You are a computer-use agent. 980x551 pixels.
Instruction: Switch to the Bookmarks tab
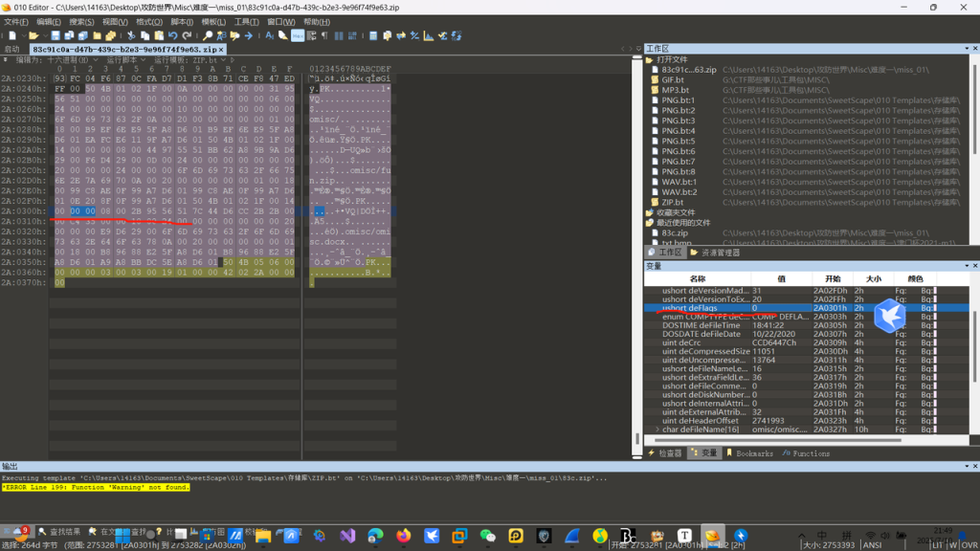pyautogui.click(x=749, y=453)
